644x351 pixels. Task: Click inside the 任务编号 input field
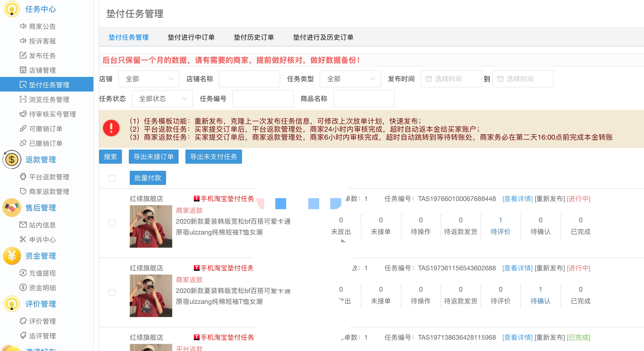(x=263, y=99)
